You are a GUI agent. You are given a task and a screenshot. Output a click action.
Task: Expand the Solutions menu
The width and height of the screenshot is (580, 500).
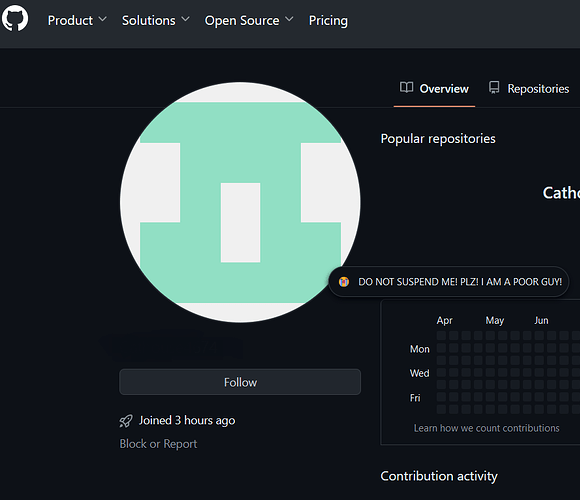(x=155, y=20)
